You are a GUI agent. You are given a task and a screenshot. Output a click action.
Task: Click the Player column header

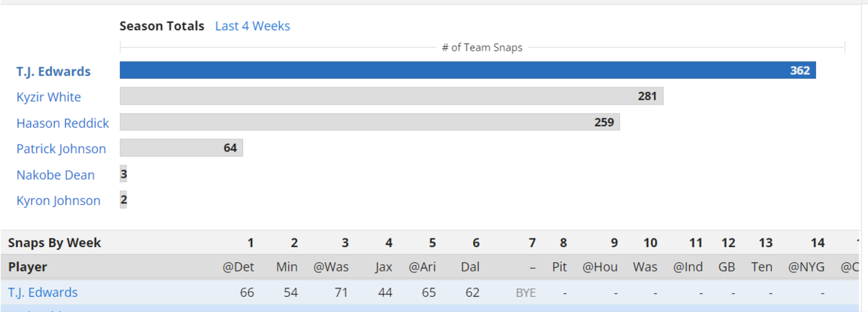[x=27, y=266]
